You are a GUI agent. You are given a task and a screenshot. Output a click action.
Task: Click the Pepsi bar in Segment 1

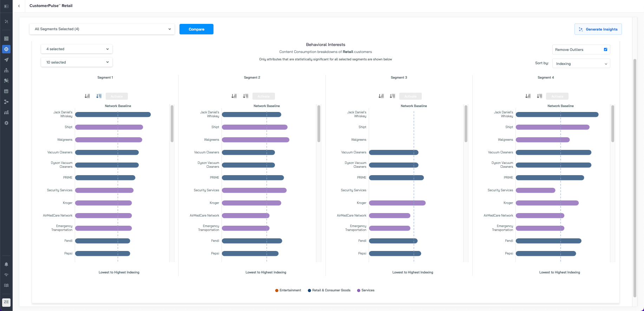[x=103, y=253]
